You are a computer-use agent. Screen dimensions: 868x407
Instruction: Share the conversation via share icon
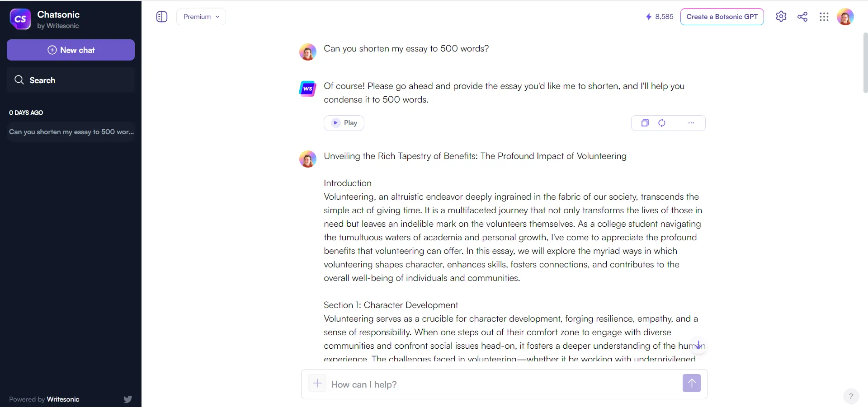803,17
